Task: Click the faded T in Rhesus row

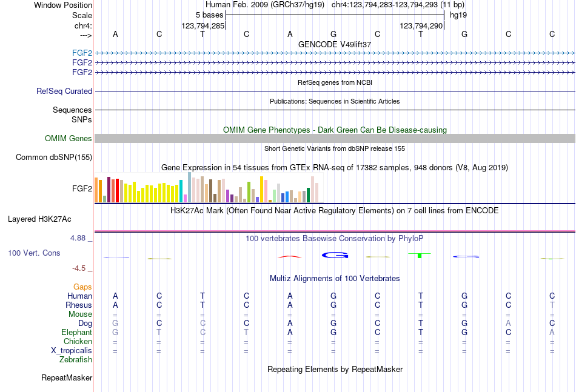Action: tap(552, 305)
